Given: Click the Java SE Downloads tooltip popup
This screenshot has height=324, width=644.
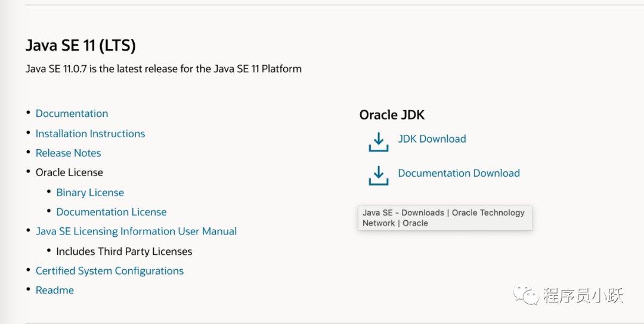Looking at the screenshot, I should point(444,218).
